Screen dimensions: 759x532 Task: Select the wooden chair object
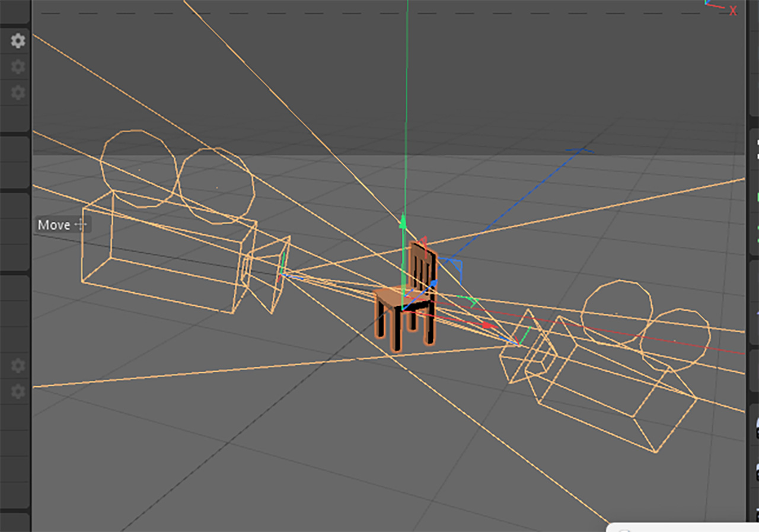(x=407, y=297)
